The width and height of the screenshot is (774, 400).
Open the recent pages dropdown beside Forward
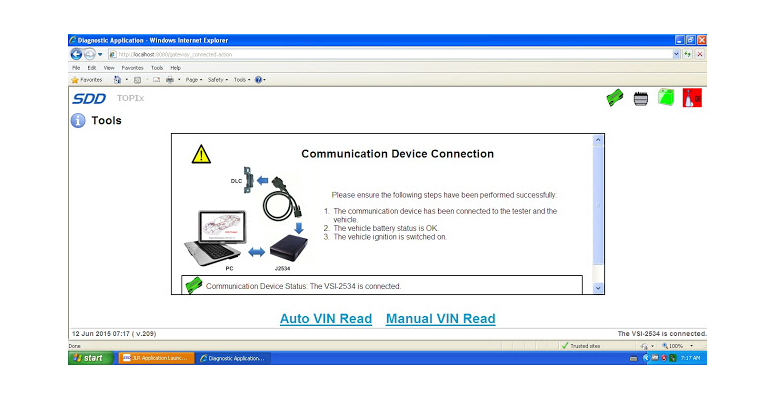[100, 54]
